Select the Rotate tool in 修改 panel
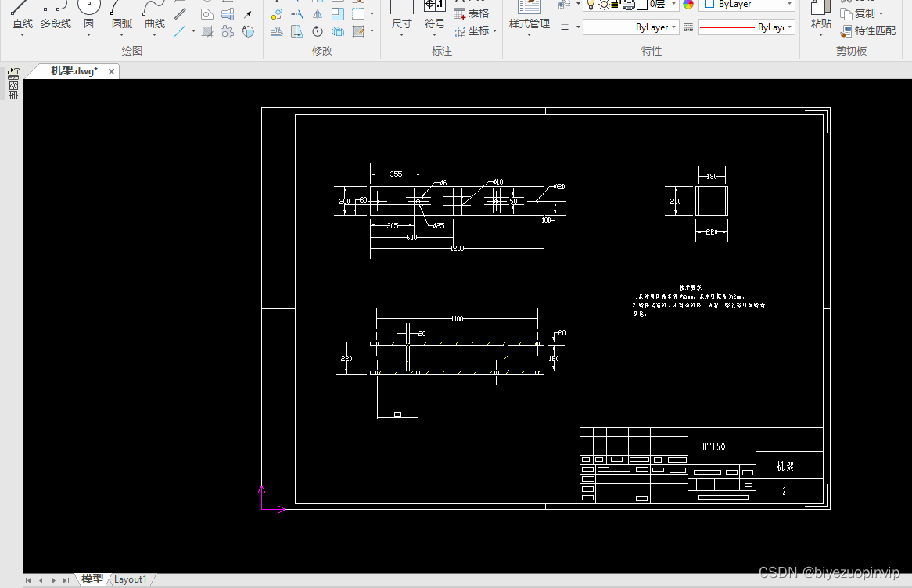The height and width of the screenshot is (588, 912). click(318, 31)
